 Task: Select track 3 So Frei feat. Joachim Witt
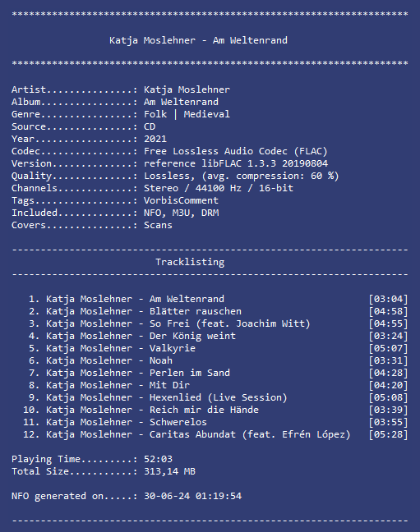218,323
